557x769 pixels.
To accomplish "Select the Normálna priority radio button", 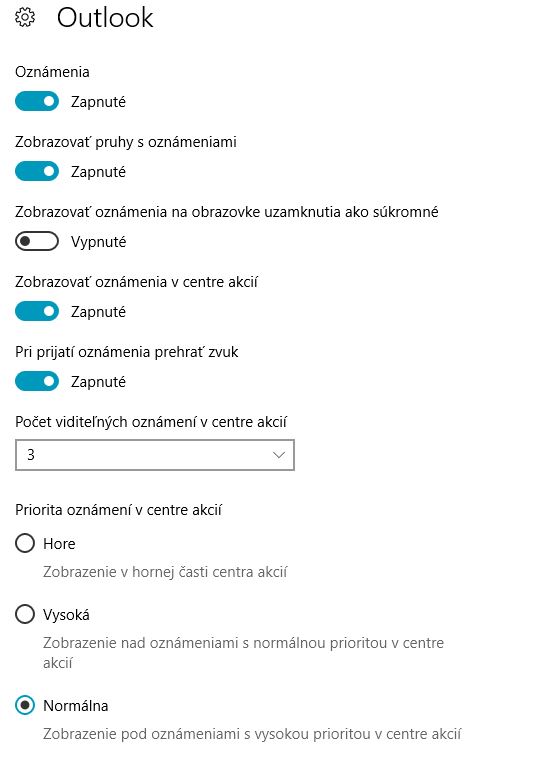I will tap(25, 706).
